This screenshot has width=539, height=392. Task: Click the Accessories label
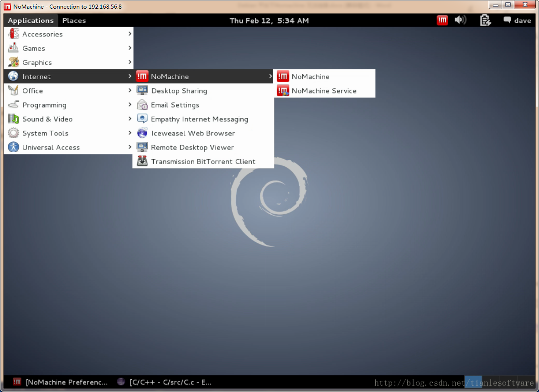pyautogui.click(x=42, y=34)
